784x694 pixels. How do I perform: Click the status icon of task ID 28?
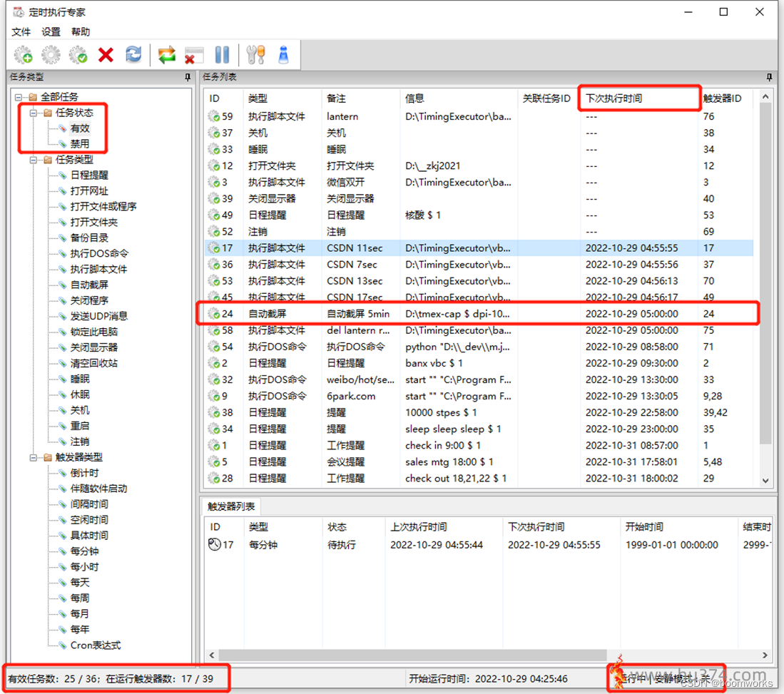point(214,479)
